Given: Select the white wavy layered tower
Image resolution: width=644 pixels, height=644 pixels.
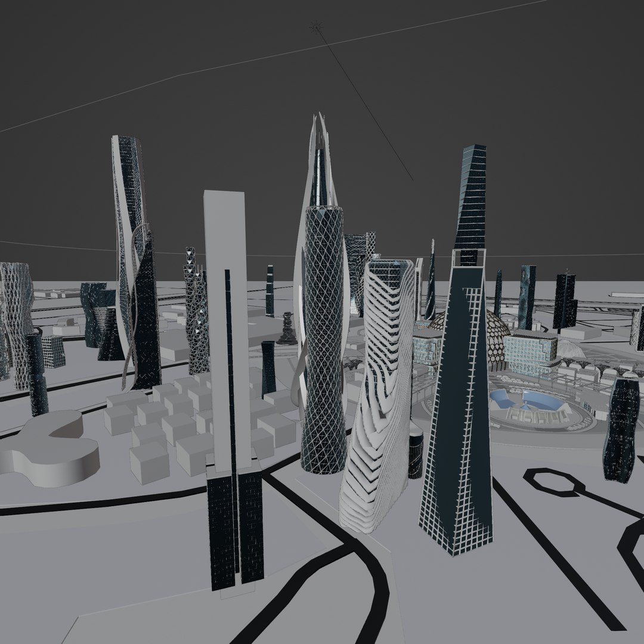Looking at the screenshot, I should 376,397.
